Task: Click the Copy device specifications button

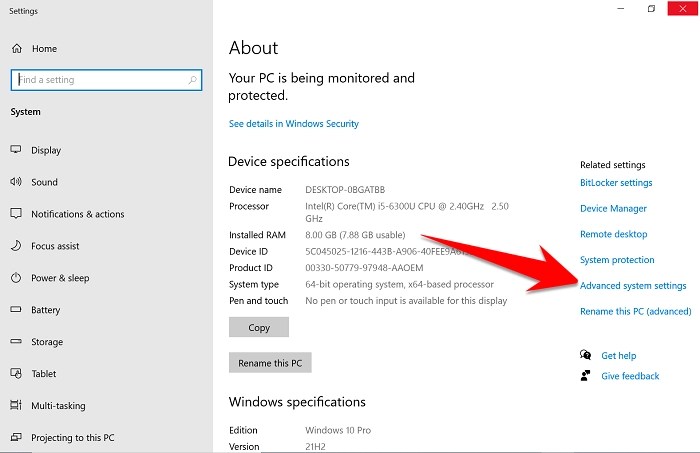Action: click(259, 327)
